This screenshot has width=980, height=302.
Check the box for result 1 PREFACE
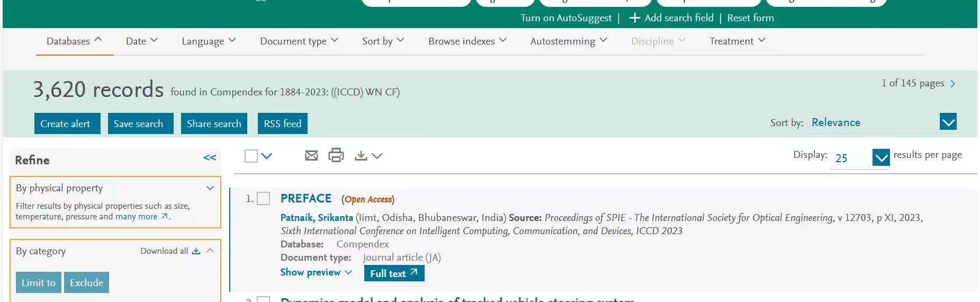pyautogui.click(x=264, y=199)
